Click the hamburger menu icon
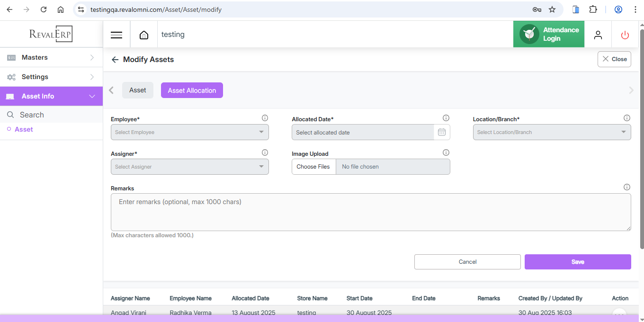Screen dimensions: 644x322 116,35
